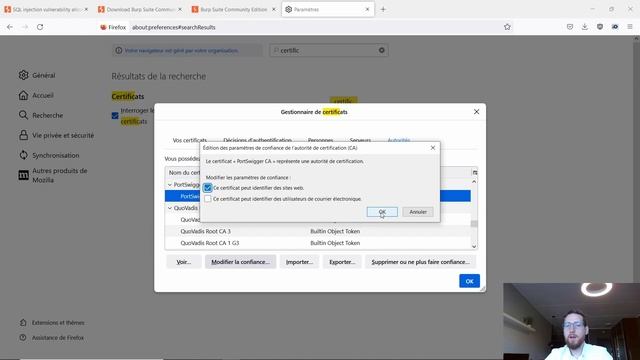Open Autres produits de Mozilla
Image resolution: width=640 pixels, height=360 pixels.
click(x=53, y=175)
